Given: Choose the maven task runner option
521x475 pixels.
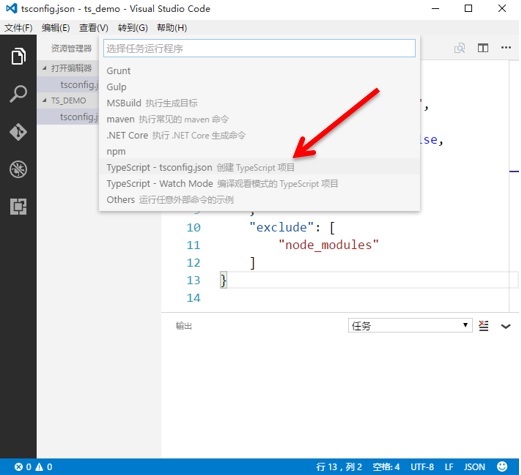Looking at the screenshot, I should 259,119.
